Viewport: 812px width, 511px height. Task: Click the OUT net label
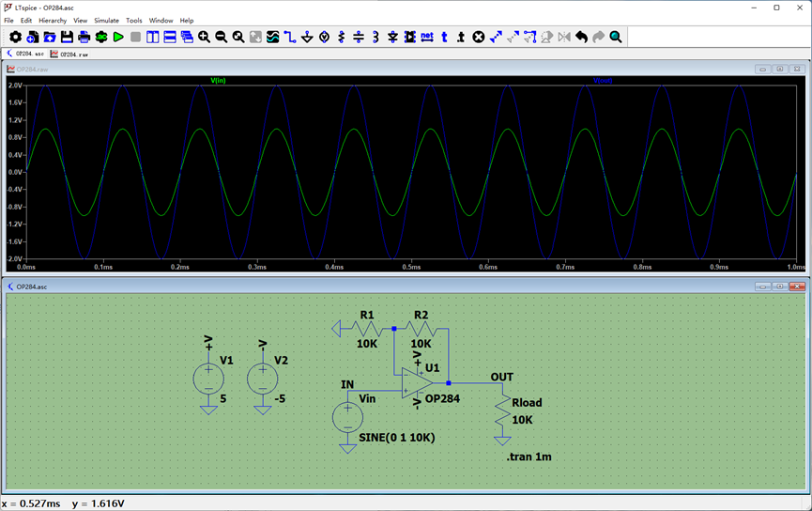502,377
